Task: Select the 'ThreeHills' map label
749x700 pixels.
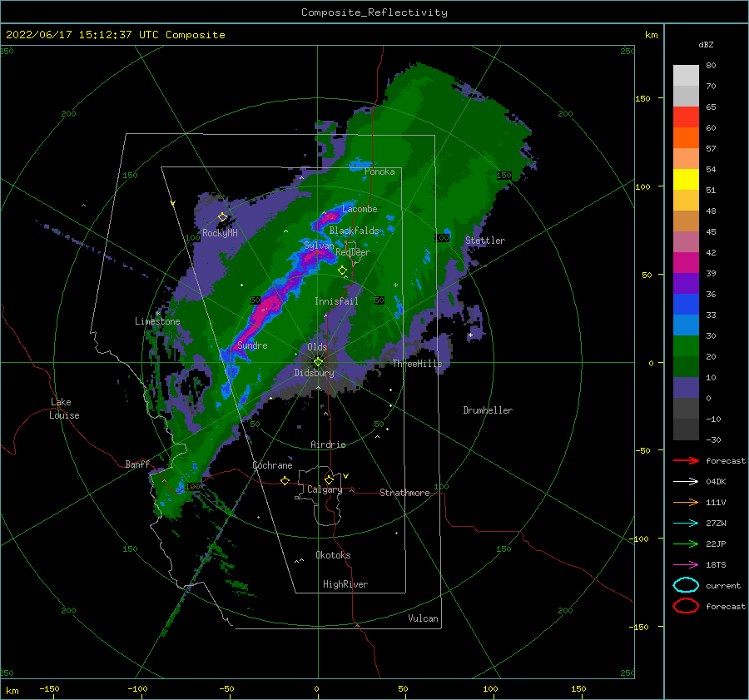Action: (417, 364)
